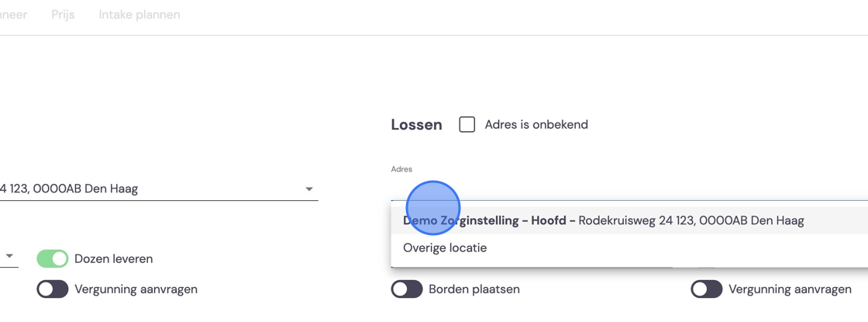Click the Lossen section heading

[416, 125]
